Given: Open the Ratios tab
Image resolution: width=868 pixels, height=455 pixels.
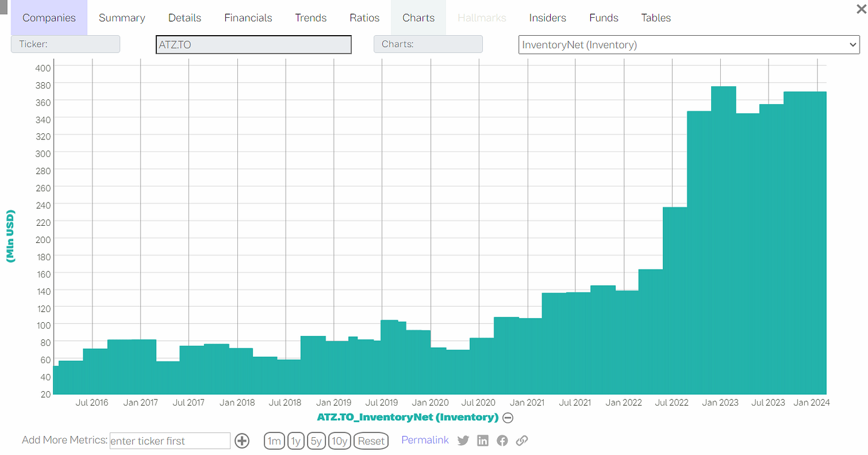Looking at the screenshot, I should click(x=365, y=18).
